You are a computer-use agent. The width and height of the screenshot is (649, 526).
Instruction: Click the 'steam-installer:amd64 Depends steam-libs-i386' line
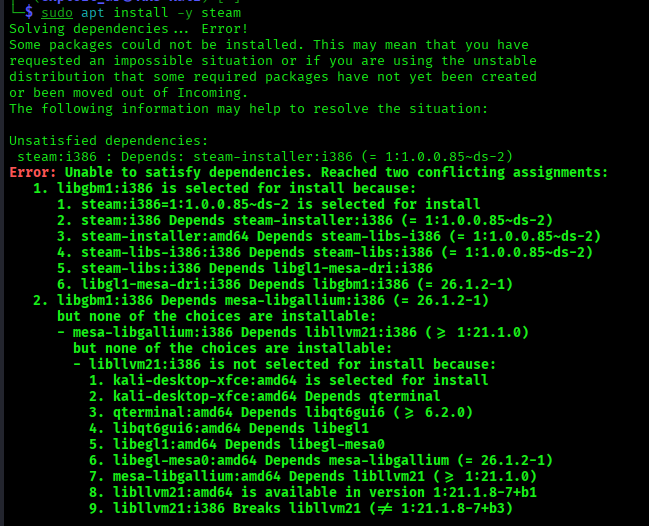(x=329, y=236)
